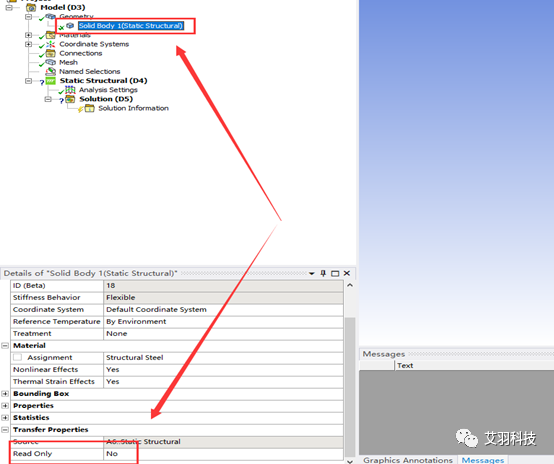The height and width of the screenshot is (464, 554).
Task: Expand the Bounding Box section
Action: (x=5, y=394)
